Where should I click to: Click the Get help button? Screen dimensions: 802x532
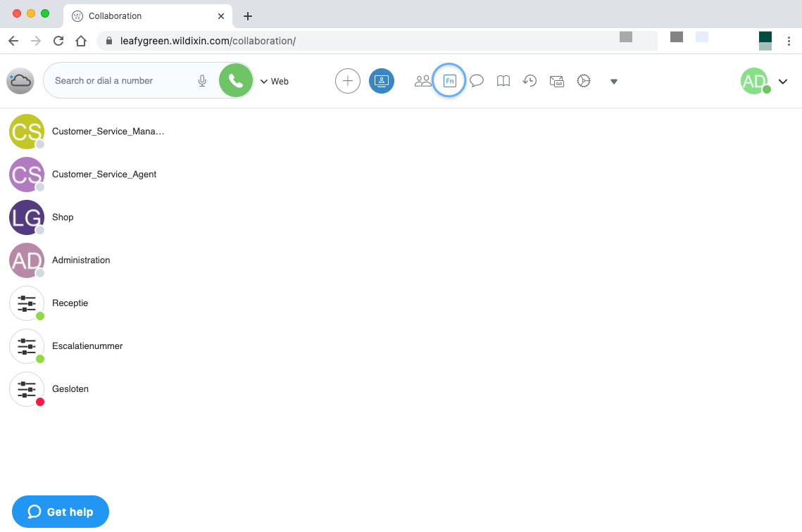tap(61, 512)
